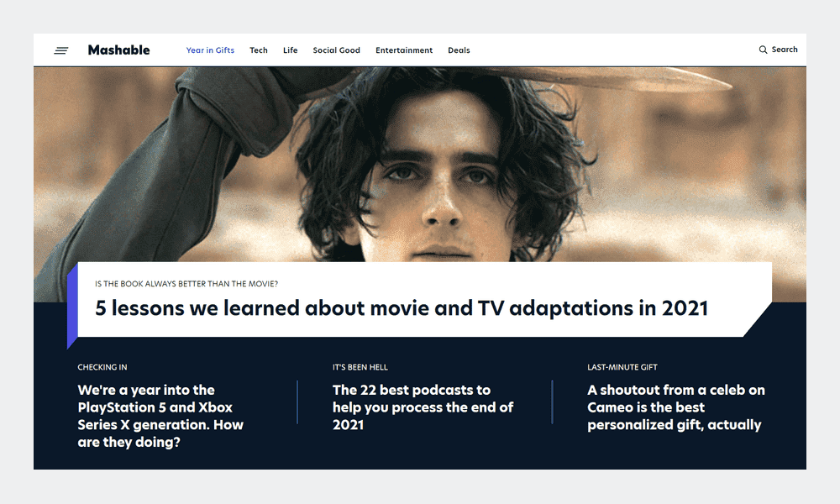840x504 pixels.
Task: Navigate to Entertainment section
Action: [x=404, y=50]
